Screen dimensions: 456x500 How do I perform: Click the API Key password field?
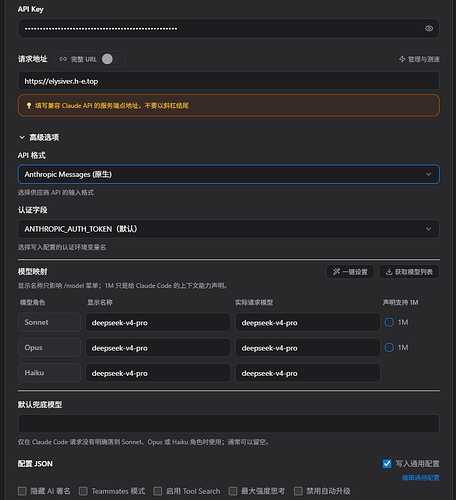[x=229, y=29]
